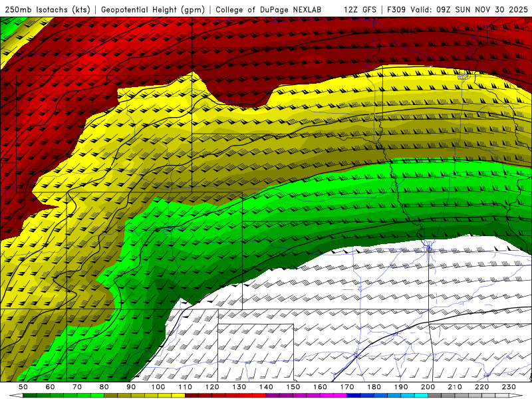
Task: Click the '230' color scale label
Action: pos(509,387)
